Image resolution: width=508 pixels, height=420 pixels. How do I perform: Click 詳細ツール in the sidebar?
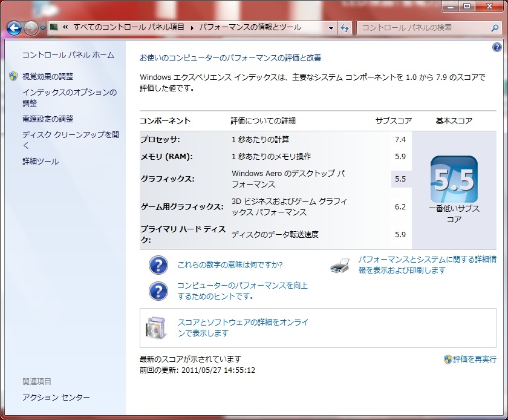pos(41,162)
